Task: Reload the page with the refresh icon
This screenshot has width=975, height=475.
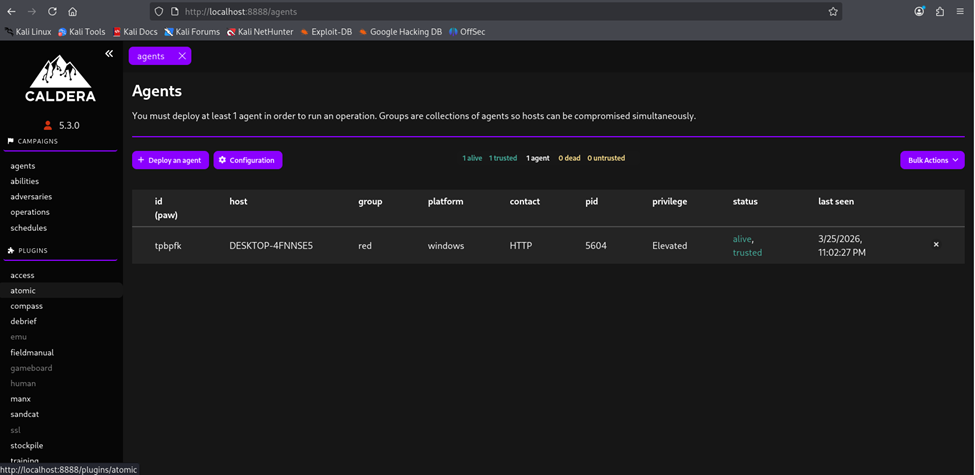Action: click(52, 12)
